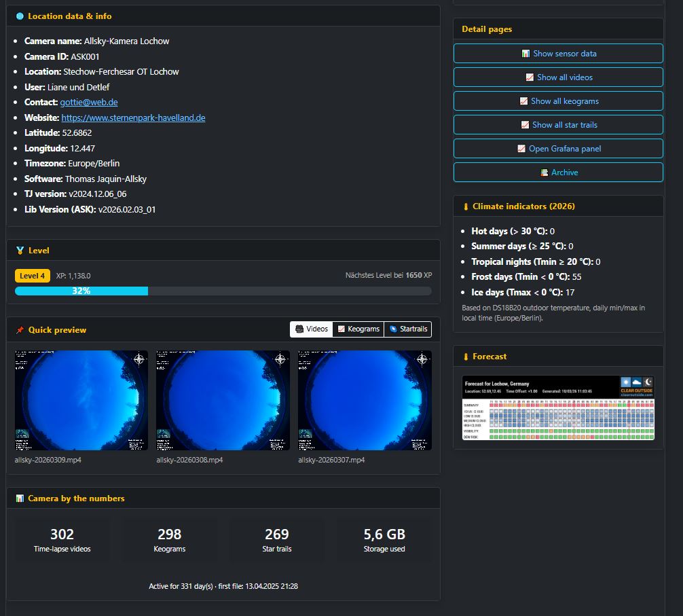Click the Latitude 52.6862 entry
Screen dimensions: 683x616
click(58, 133)
